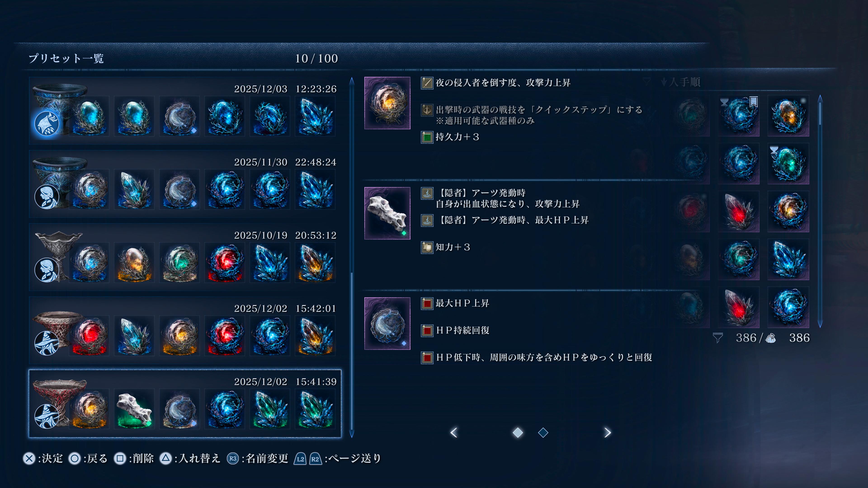Click the preset list scrollbar track
Viewport: 868px width, 488px height.
coord(352,257)
